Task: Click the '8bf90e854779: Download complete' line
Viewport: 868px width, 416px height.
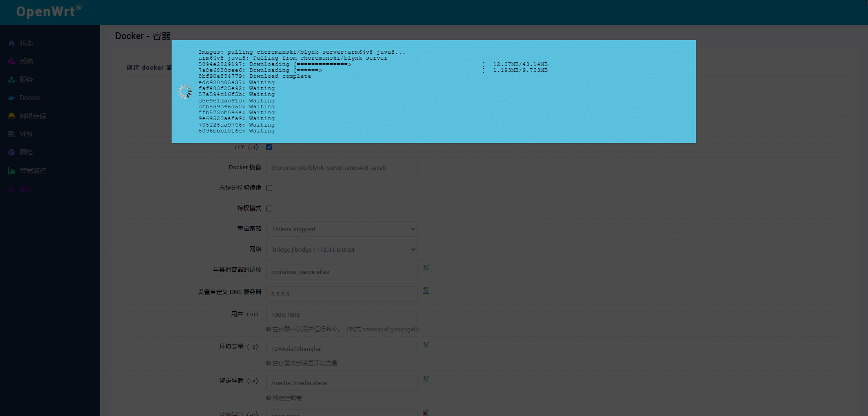Action: point(254,76)
